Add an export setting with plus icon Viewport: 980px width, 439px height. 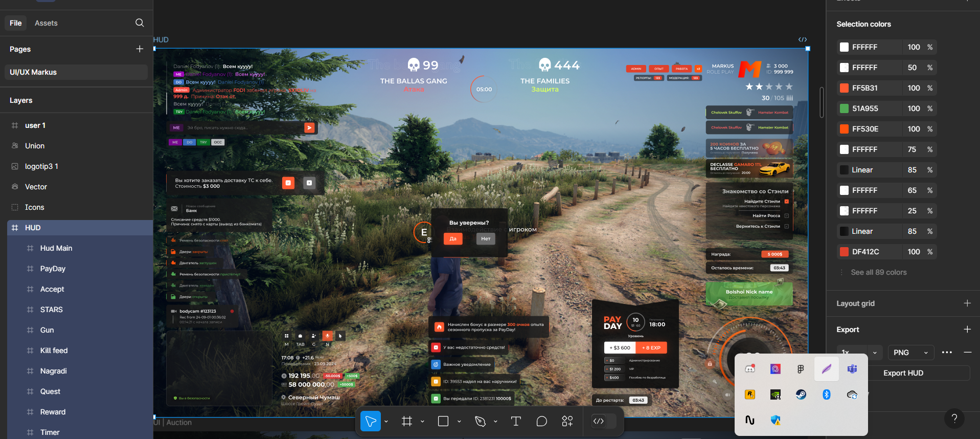coord(967,330)
